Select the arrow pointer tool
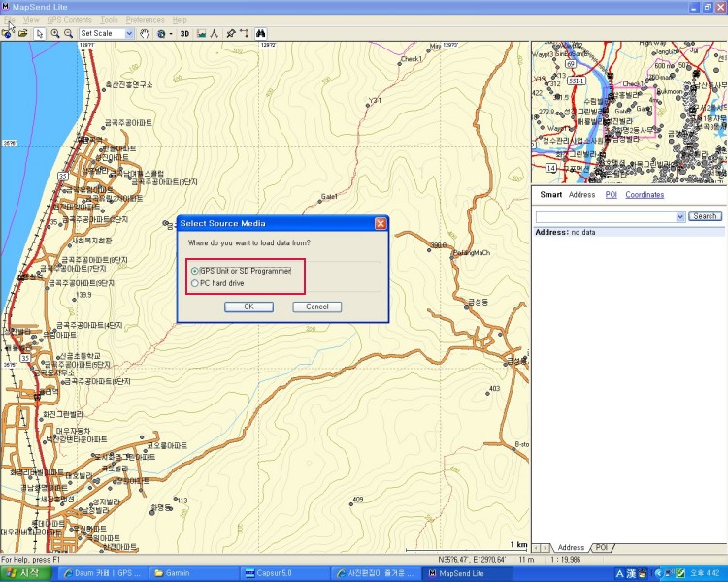Screen dimensions: 728x582 (40, 33)
